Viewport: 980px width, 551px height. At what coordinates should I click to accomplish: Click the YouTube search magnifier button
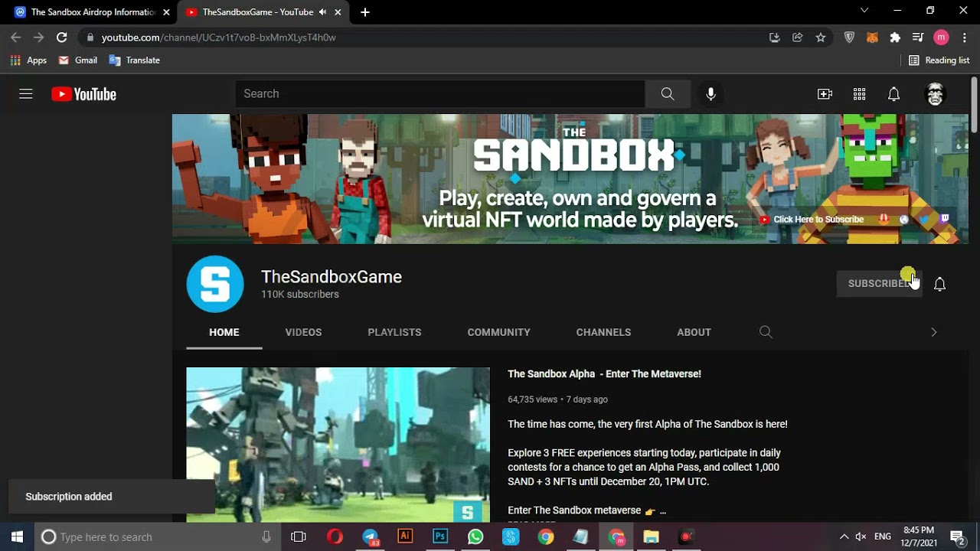coord(668,94)
